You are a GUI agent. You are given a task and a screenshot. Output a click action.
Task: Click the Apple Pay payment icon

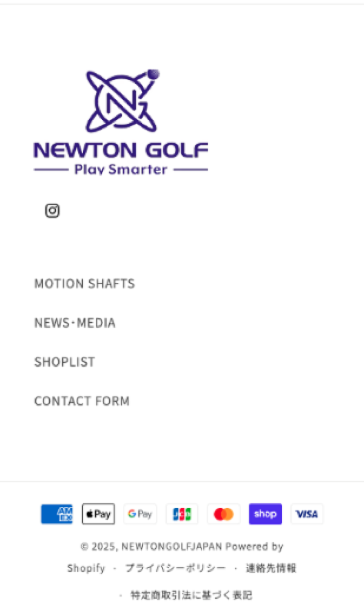pyautogui.click(x=98, y=514)
